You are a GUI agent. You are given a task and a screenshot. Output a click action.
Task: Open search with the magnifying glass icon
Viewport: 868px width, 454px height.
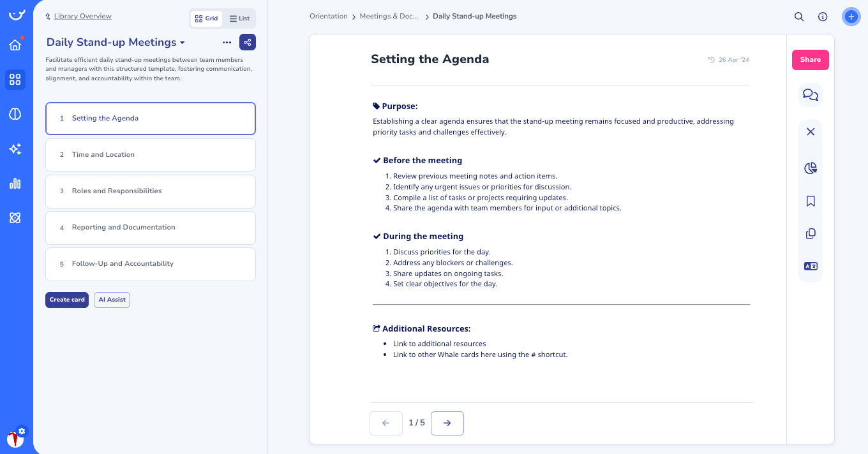pos(799,17)
